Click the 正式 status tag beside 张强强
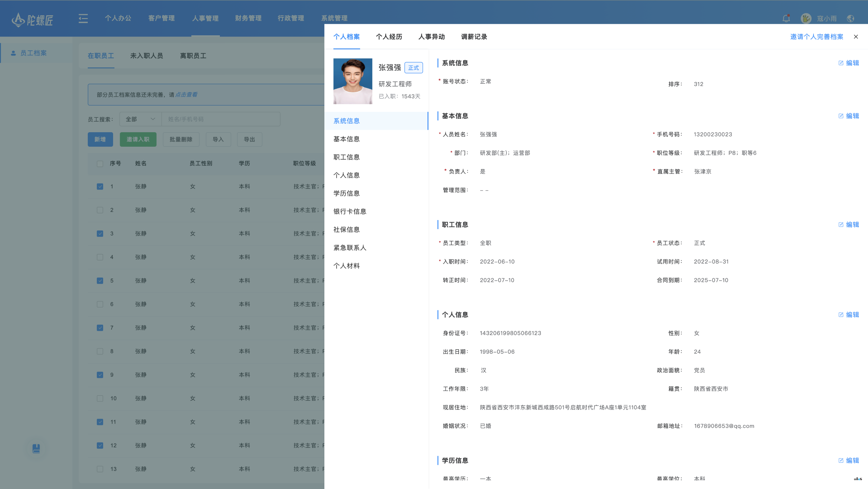Viewport: 868px width, 489px height. [x=413, y=68]
